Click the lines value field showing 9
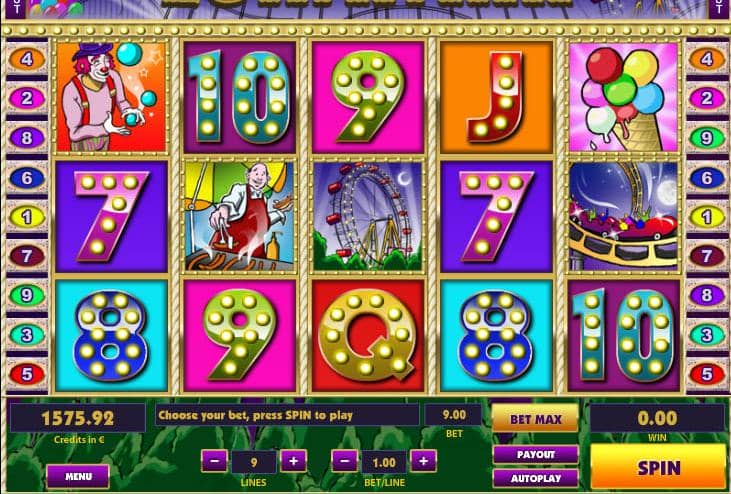 point(254,462)
